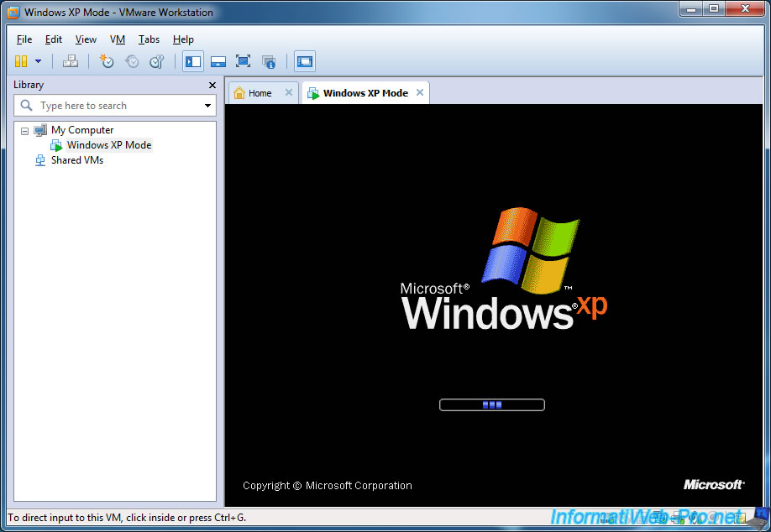Click the yellow Suspend VM toolbar icon

[x=21, y=61]
